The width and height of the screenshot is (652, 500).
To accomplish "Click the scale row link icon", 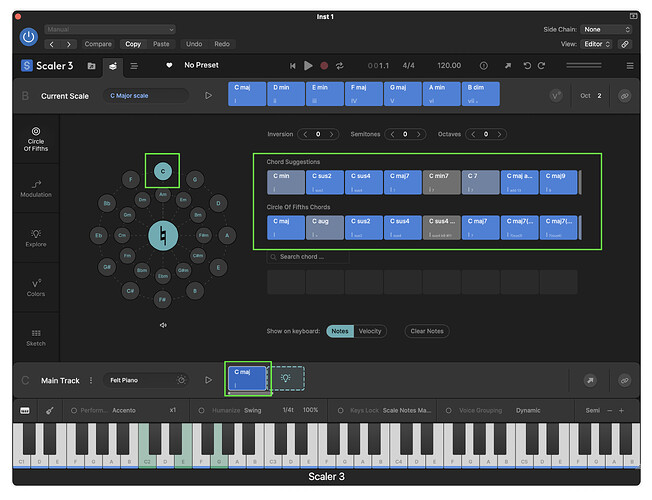I will point(625,96).
